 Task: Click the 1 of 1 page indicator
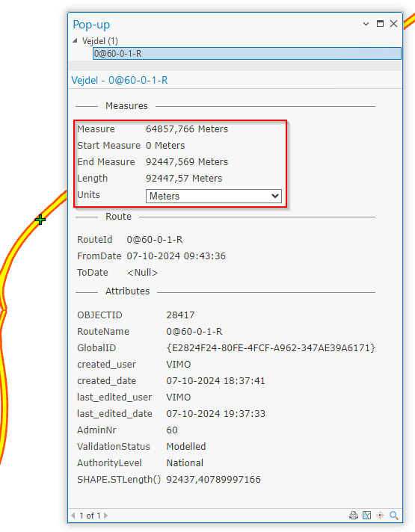[x=90, y=516]
